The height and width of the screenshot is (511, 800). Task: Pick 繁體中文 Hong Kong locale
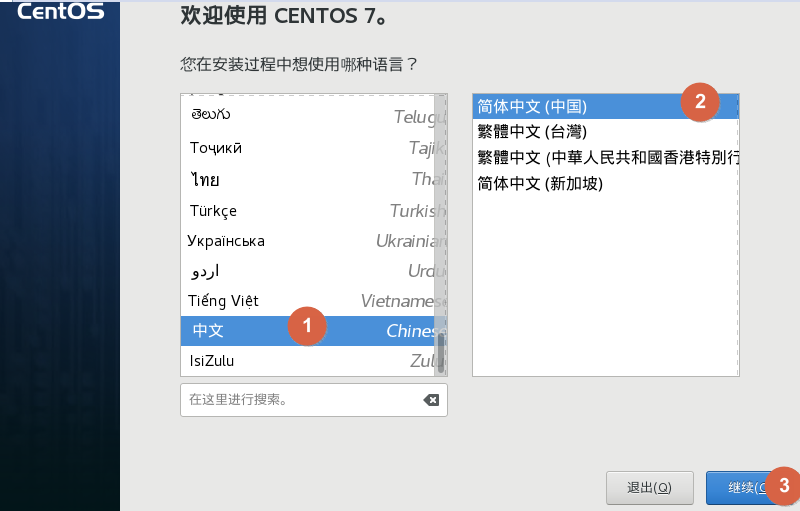(607, 158)
